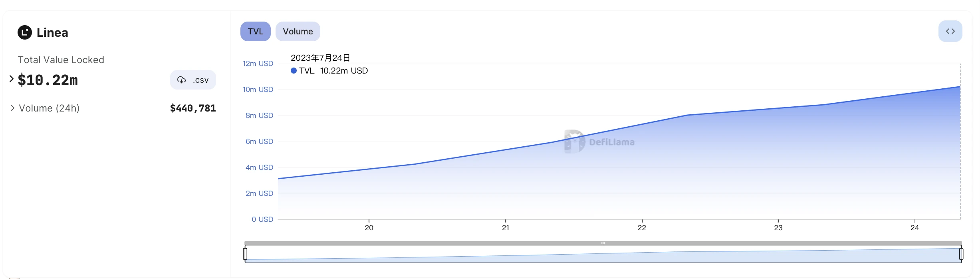This screenshot has width=980, height=279.
Task: Switch chart to the Volume view
Action: 298,32
